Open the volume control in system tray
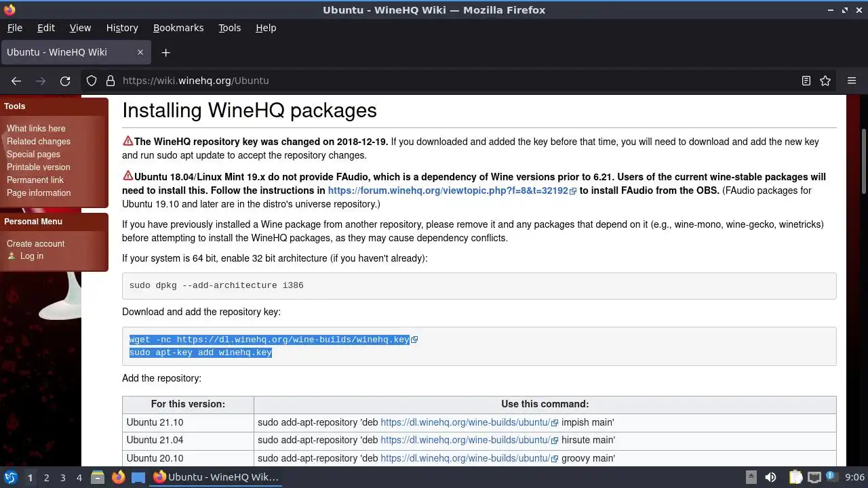Image resolution: width=868 pixels, height=488 pixels. (x=770, y=477)
